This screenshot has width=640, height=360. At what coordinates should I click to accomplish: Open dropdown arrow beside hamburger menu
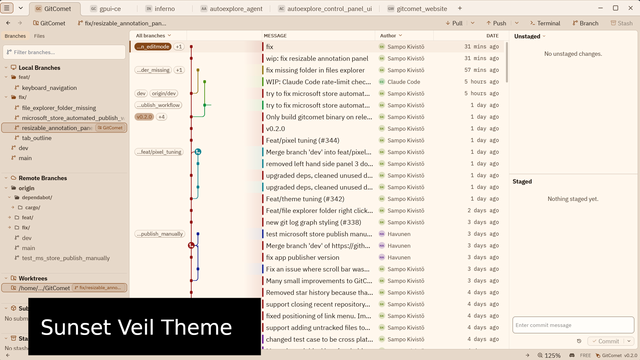click(20, 8)
